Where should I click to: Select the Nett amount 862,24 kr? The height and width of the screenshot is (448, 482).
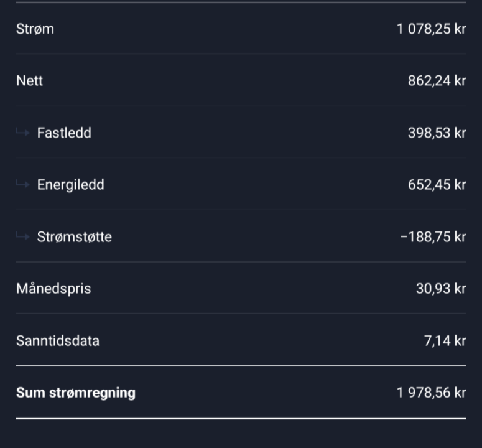tap(437, 81)
